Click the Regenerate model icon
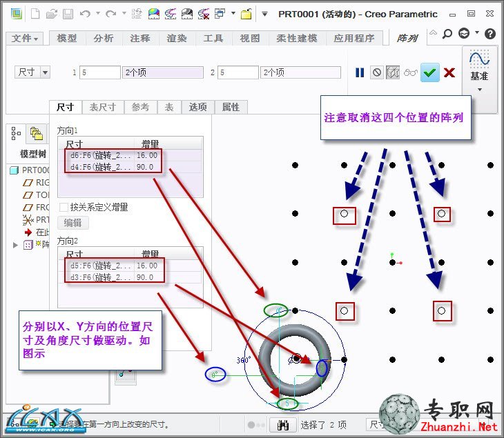This screenshot has height=438, width=504. (137, 14)
